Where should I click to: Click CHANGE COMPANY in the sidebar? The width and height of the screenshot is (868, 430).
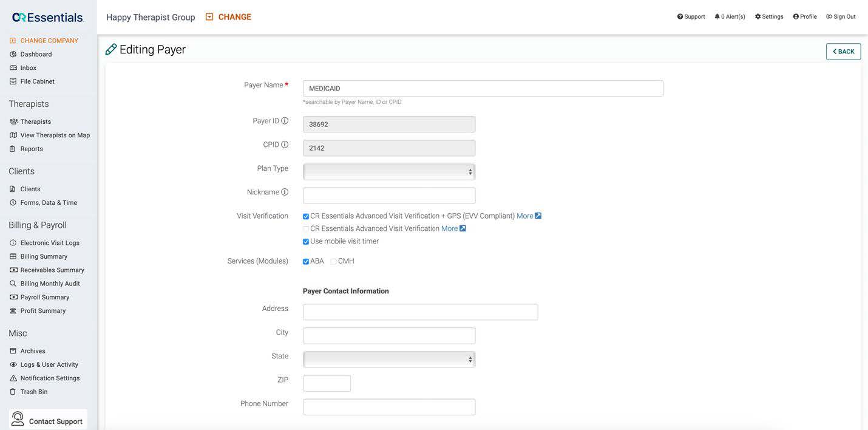pos(50,40)
